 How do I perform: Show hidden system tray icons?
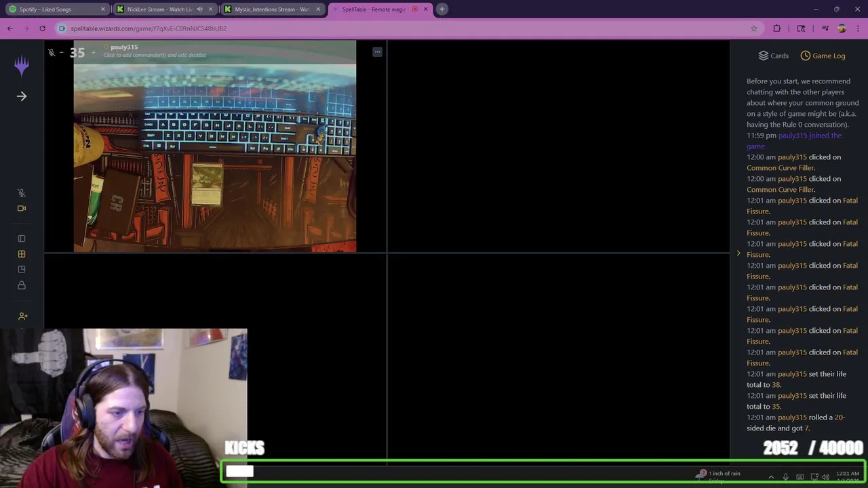pyautogui.click(x=771, y=477)
